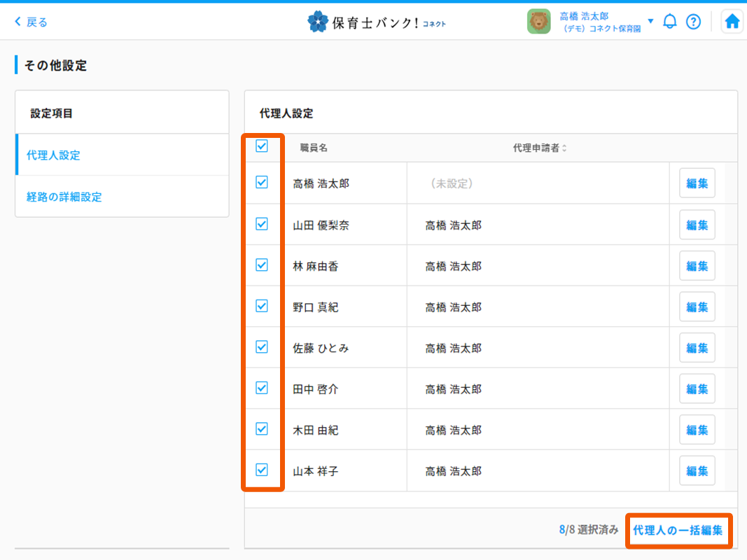Toggle the select-all checkbox in header row
The width and height of the screenshot is (747, 560).
262,146
